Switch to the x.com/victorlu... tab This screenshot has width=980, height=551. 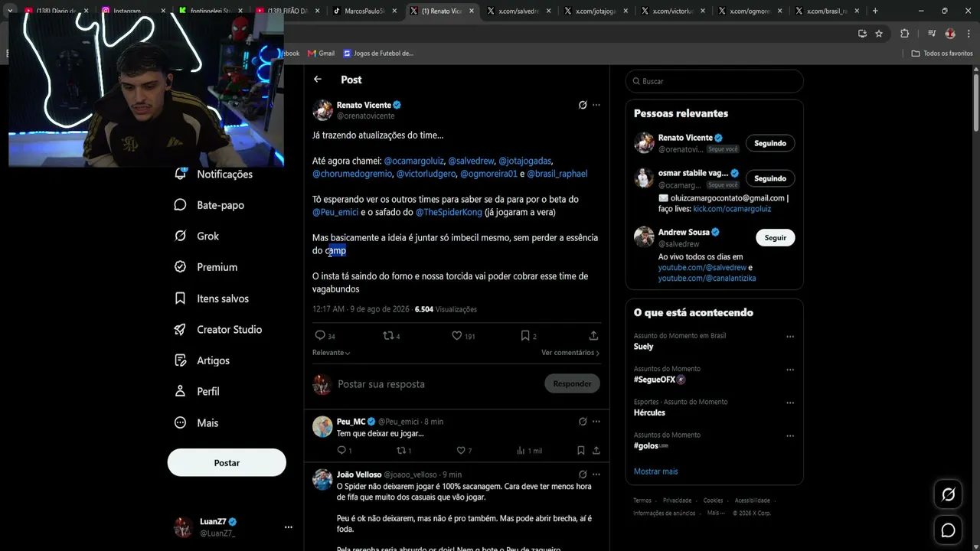pyautogui.click(x=671, y=11)
